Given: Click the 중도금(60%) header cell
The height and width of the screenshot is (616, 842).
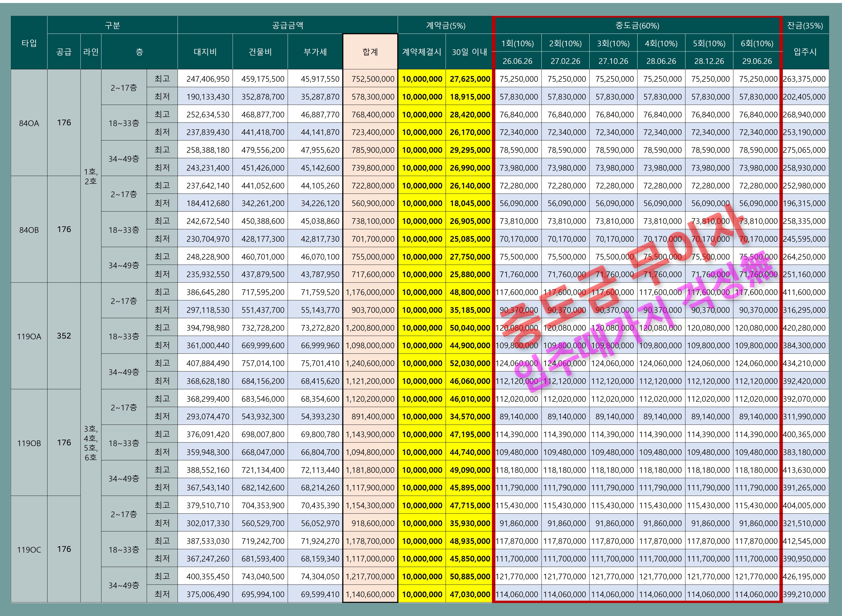Looking at the screenshot, I should click(637, 25).
